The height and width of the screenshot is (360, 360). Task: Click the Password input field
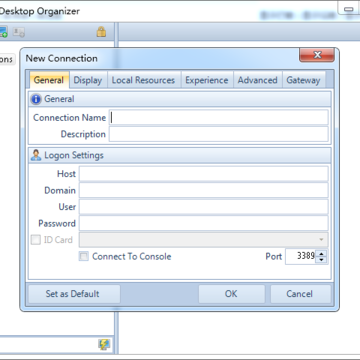click(x=204, y=223)
